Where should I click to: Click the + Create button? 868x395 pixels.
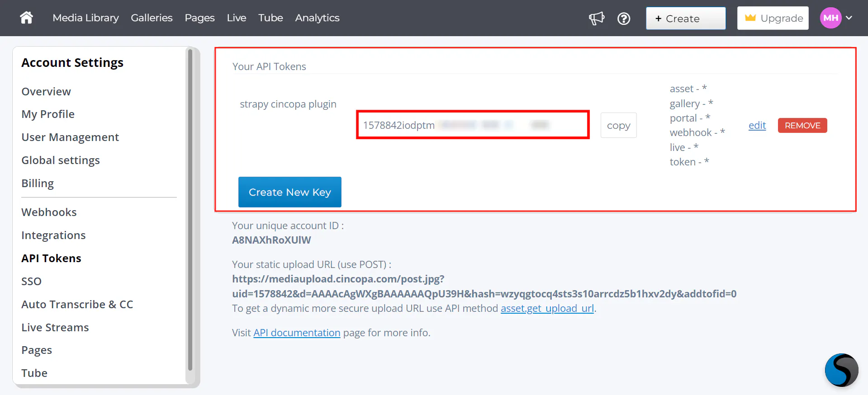coord(686,19)
